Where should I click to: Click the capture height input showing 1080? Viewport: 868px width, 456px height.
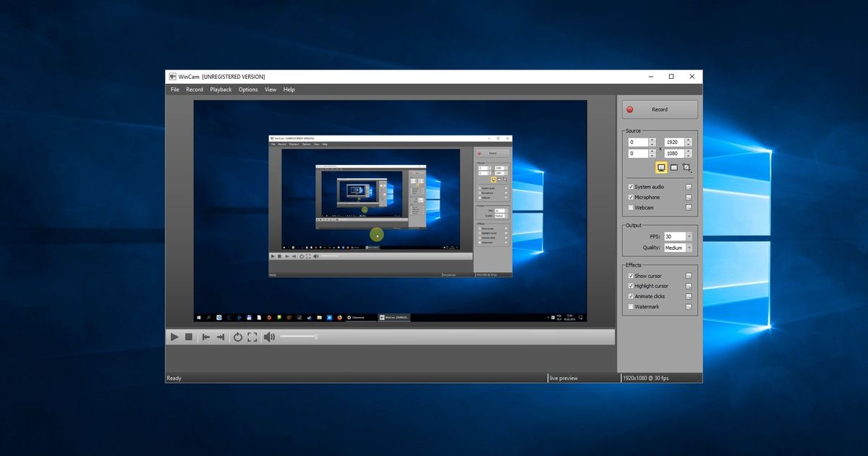click(x=675, y=153)
